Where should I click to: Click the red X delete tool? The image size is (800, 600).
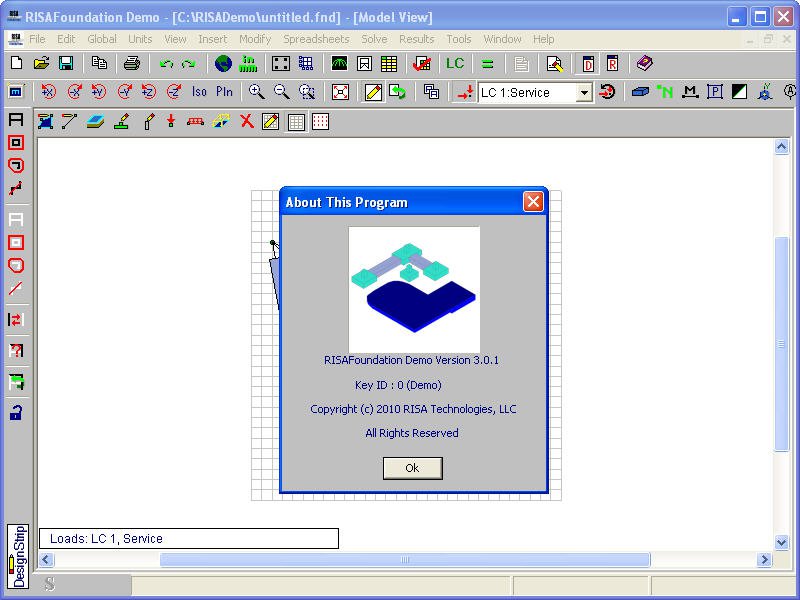click(x=247, y=121)
